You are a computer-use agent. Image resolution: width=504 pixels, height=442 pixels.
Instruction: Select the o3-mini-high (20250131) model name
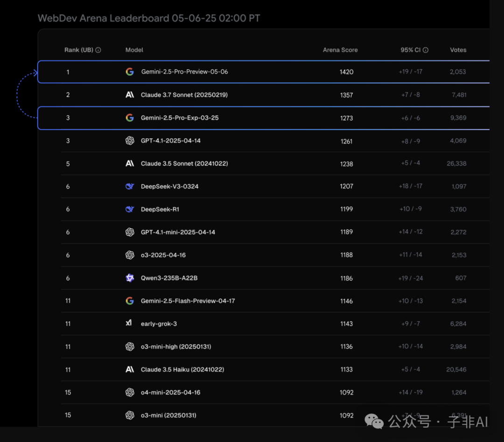tap(176, 346)
